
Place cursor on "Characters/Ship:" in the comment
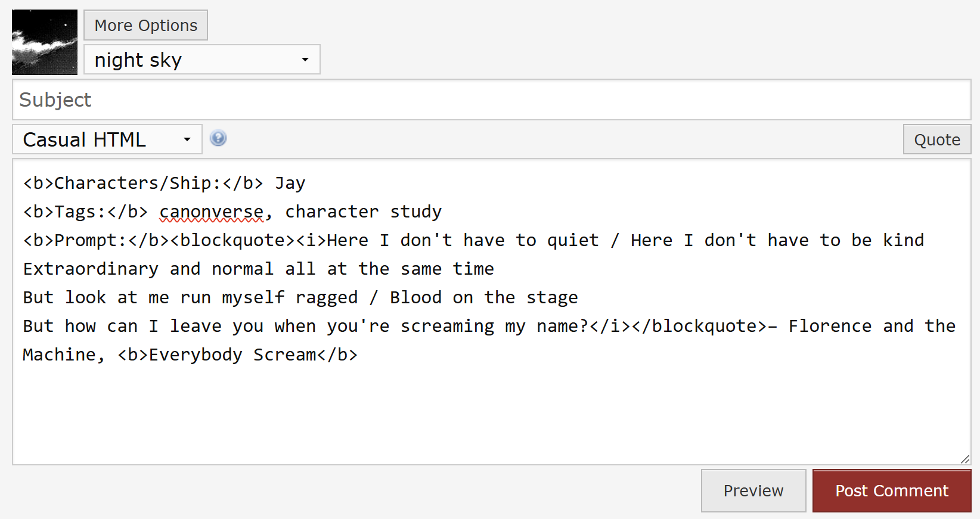[132, 184]
